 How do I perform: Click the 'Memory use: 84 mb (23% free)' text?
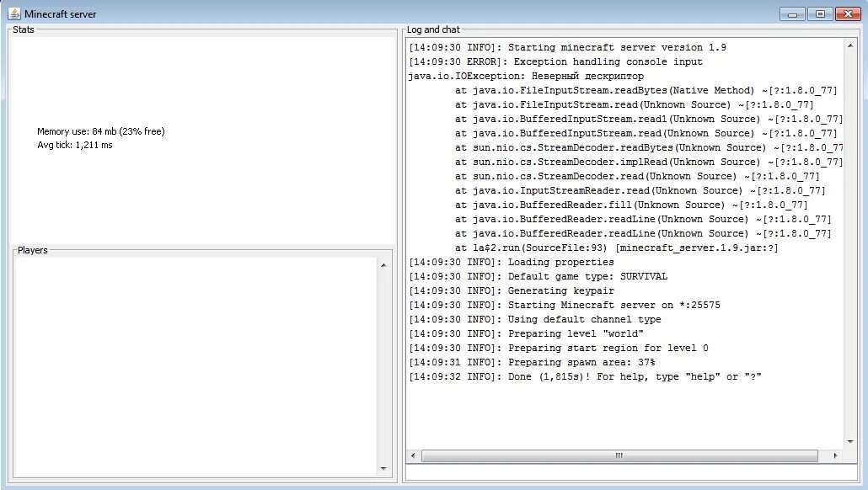[x=101, y=131]
